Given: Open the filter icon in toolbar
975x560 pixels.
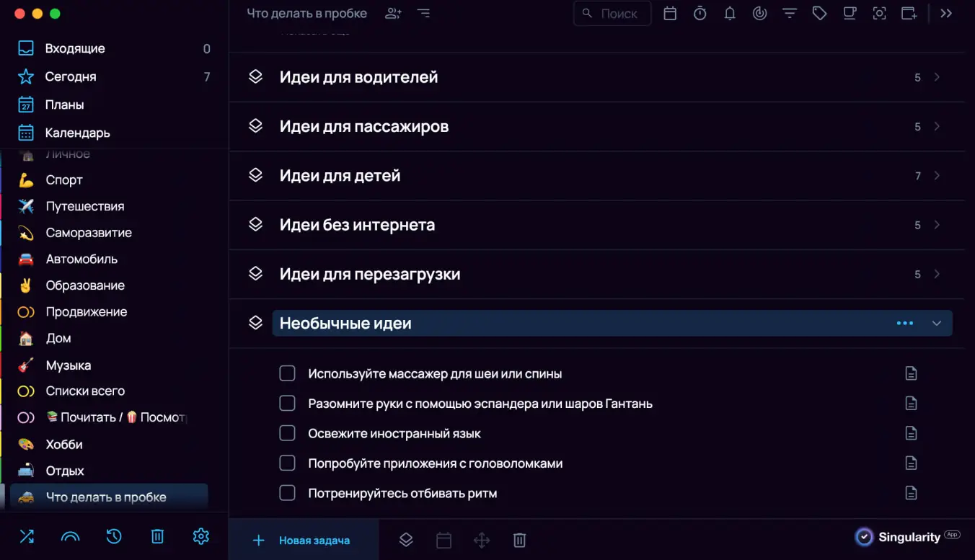Looking at the screenshot, I should point(789,13).
